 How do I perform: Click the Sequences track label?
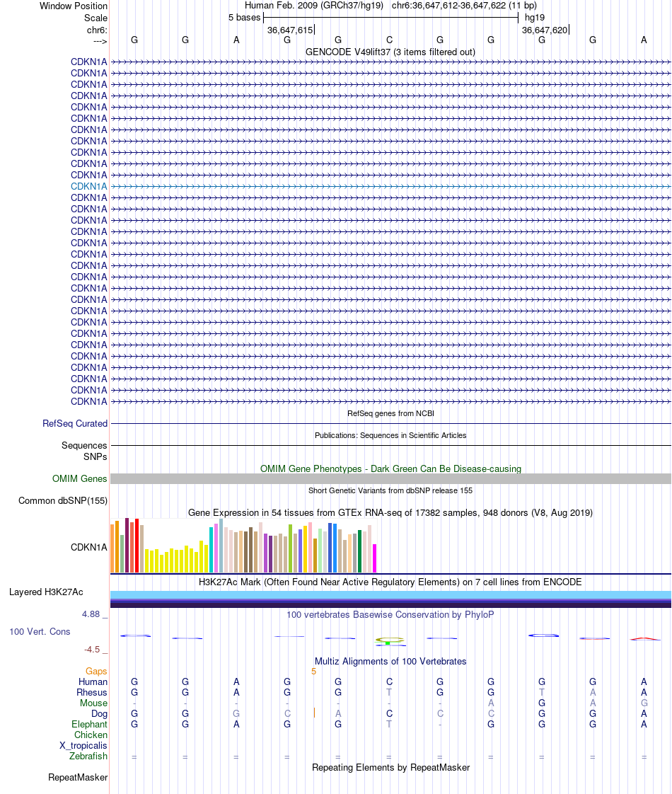pyautogui.click(x=84, y=446)
